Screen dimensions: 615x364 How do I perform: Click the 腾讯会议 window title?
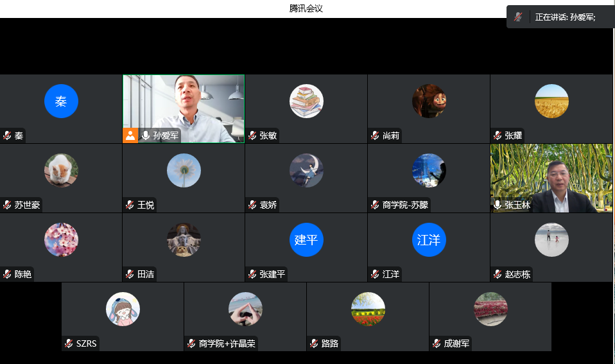click(306, 8)
